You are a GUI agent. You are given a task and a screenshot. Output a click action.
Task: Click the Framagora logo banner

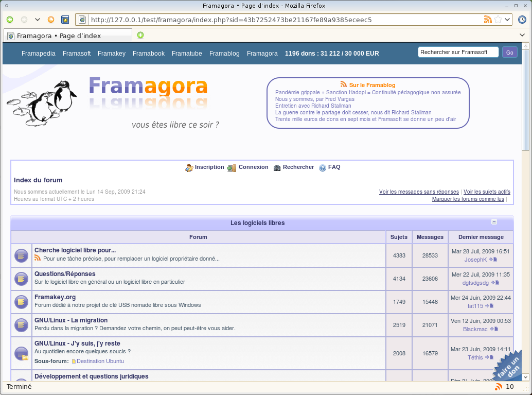pyautogui.click(x=148, y=92)
